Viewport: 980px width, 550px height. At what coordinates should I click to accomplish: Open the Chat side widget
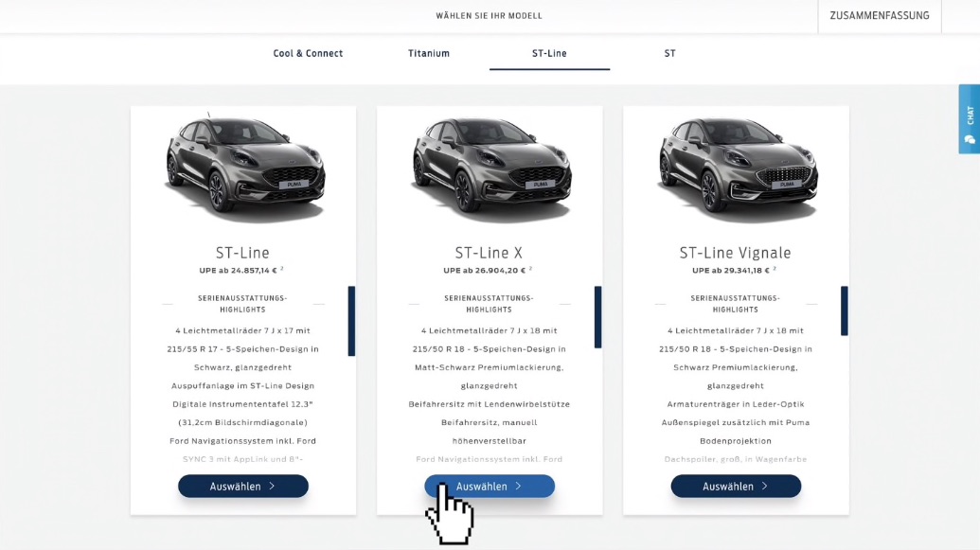970,119
